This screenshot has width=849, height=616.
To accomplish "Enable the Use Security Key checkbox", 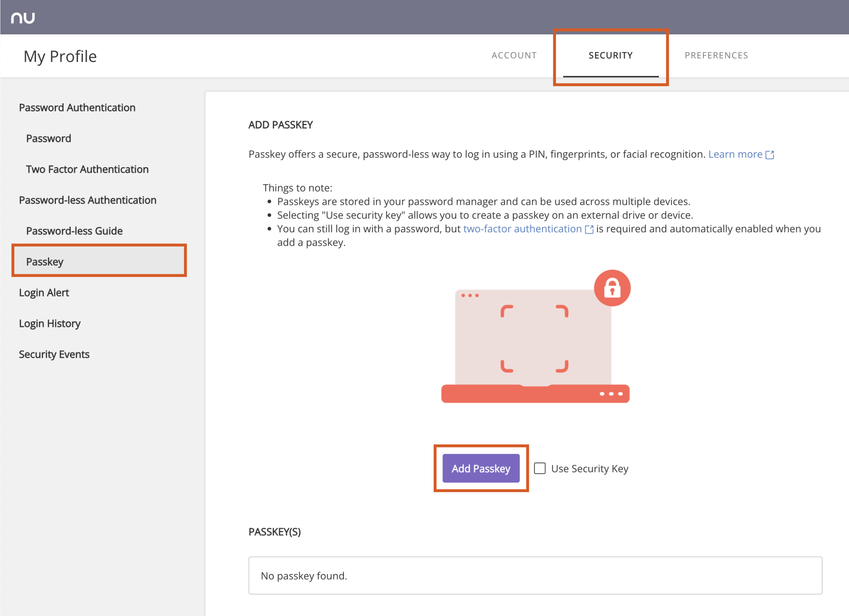I will point(539,469).
